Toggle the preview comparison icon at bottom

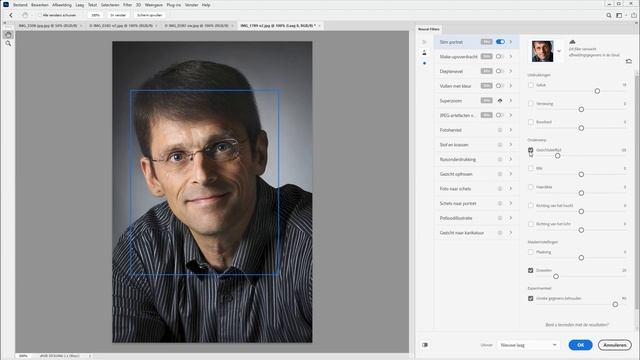[x=425, y=345]
